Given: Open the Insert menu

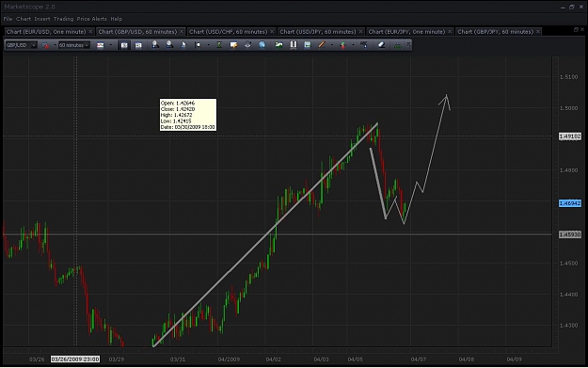Looking at the screenshot, I should point(42,19).
